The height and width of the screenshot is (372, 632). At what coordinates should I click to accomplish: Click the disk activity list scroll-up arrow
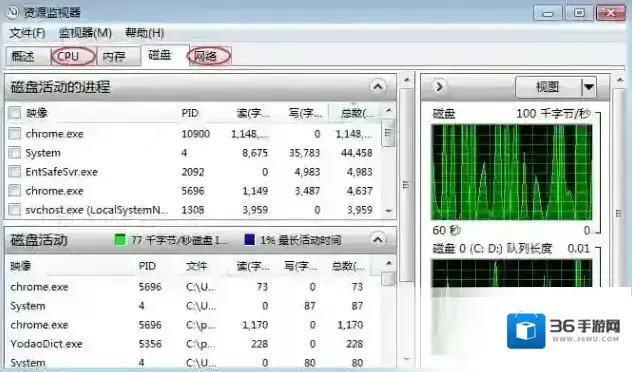pyautogui.click(x=388, y=263)
